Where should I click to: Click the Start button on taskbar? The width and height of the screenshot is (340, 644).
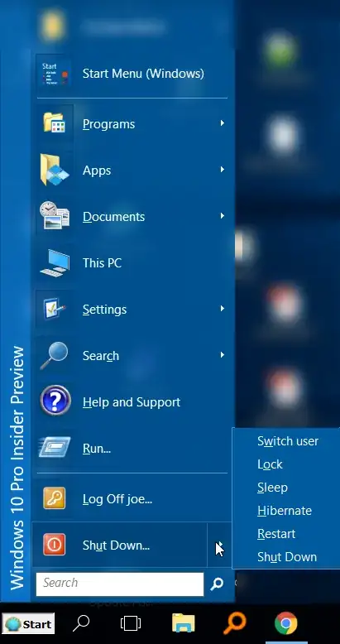pos(28,624)
